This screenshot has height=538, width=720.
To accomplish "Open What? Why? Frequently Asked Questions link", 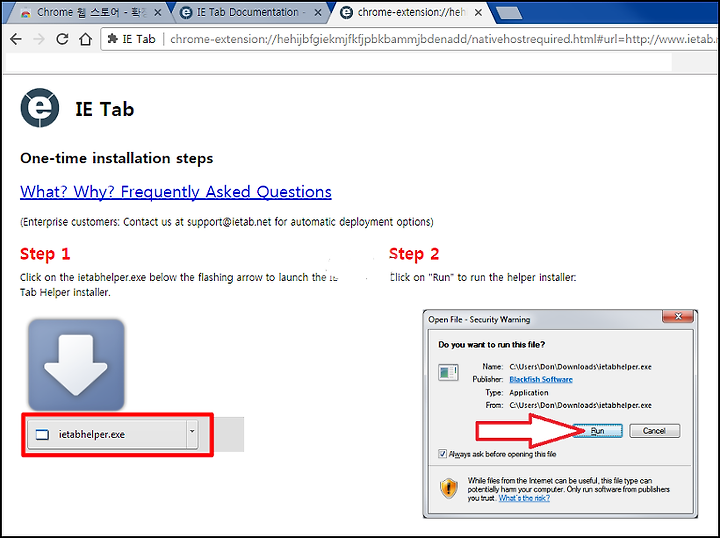I will click(x=176, y=191).
